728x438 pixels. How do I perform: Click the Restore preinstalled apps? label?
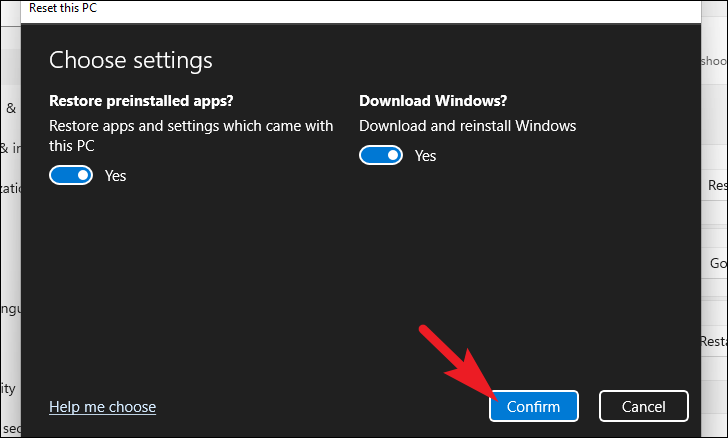(141, 101)
